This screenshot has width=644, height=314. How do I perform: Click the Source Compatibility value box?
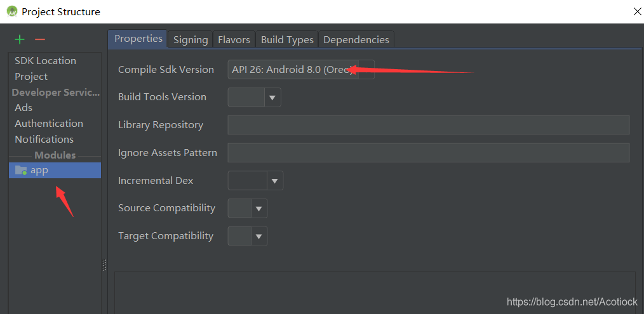[x=239, y=209]
